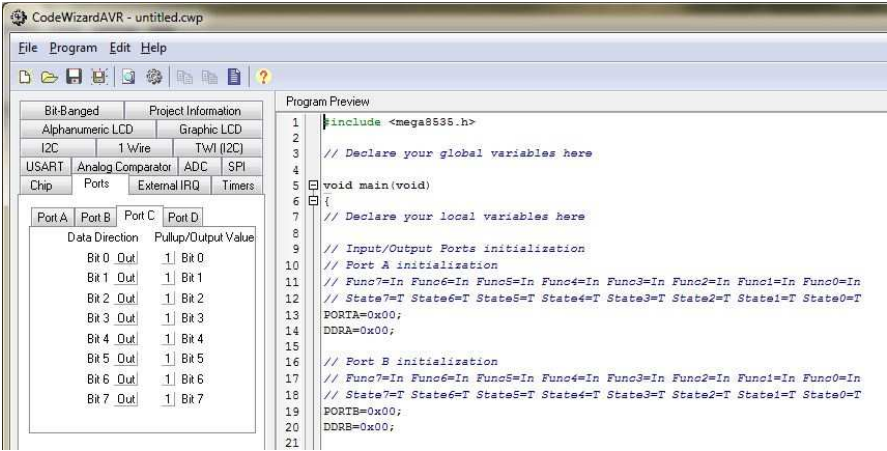This screenshot has width=887, height=451.
Task: Select the Port D sub-tab
Action: point(183,217)
